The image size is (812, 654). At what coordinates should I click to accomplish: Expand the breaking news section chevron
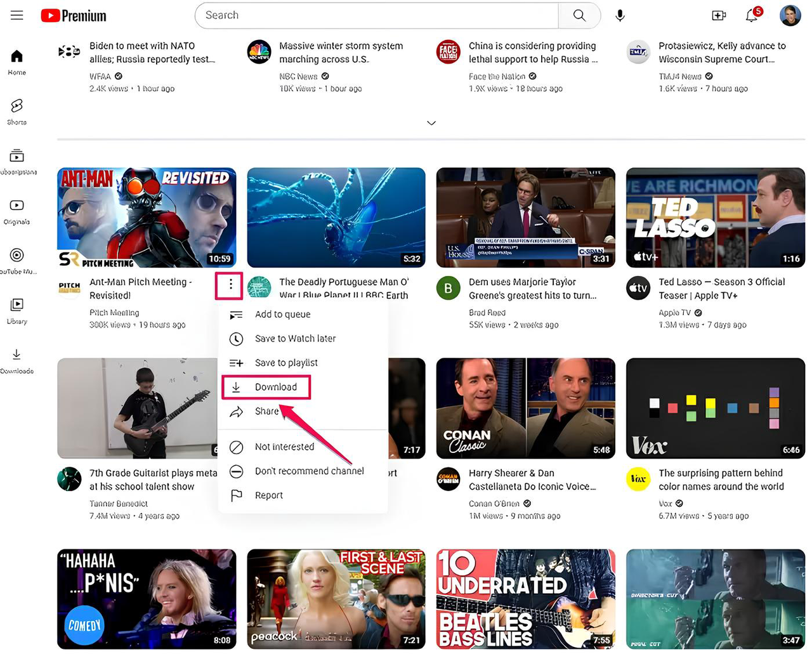point(431,122)
